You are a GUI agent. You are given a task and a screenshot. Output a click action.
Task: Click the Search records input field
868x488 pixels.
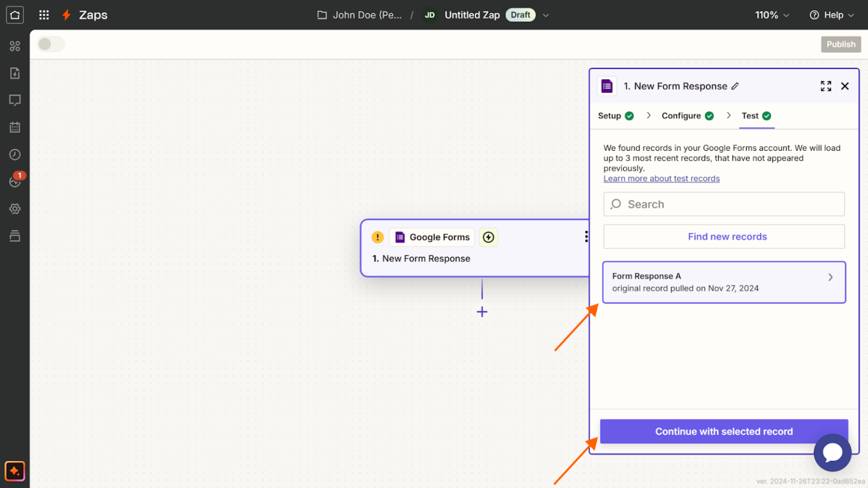[x=723, y=204]
